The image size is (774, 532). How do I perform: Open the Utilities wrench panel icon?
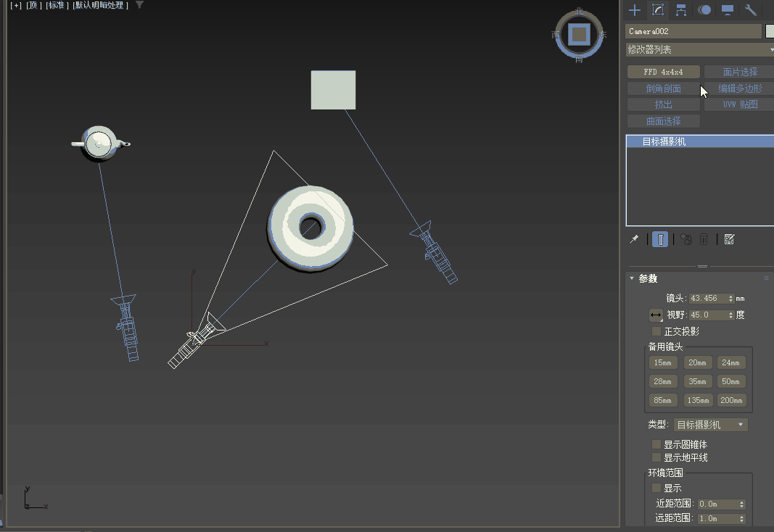click(x=751, y=10)
